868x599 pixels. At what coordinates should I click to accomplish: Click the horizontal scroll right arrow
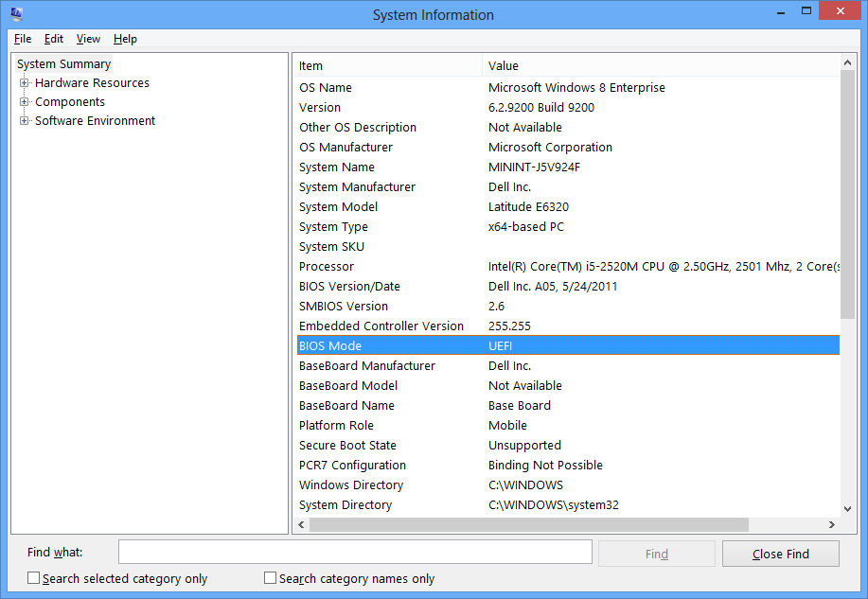[831, 524]
